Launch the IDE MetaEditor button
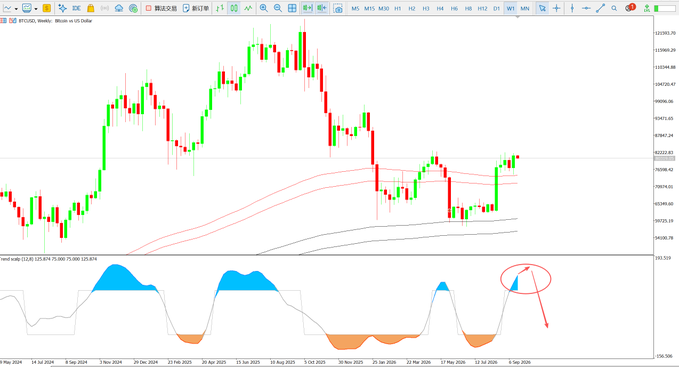 click(x=77, y=8)
